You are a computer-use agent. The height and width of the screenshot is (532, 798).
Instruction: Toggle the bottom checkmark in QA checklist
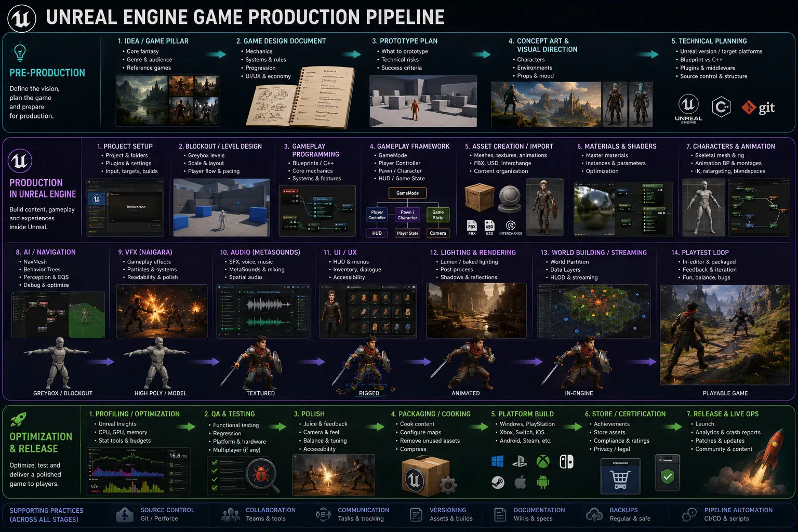pyautogui.click(x=214, y=488)
